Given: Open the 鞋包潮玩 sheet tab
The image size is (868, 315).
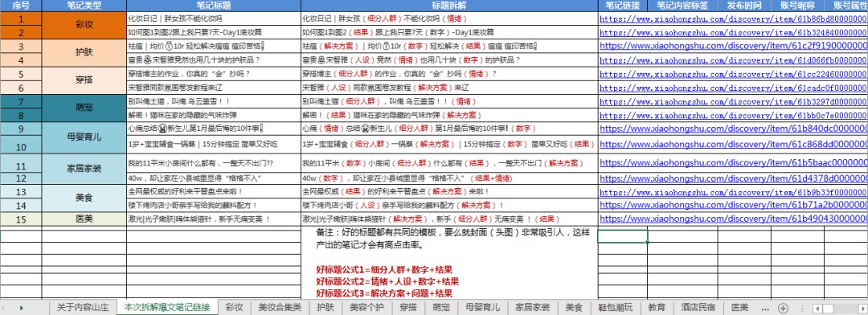Looking at the screenshot, I should 615,308.
